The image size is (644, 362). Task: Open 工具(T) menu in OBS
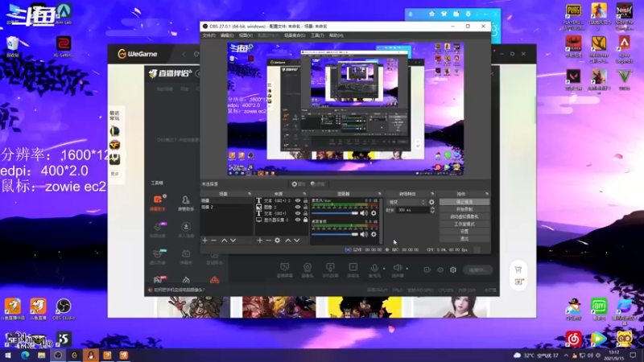(317, 35)
